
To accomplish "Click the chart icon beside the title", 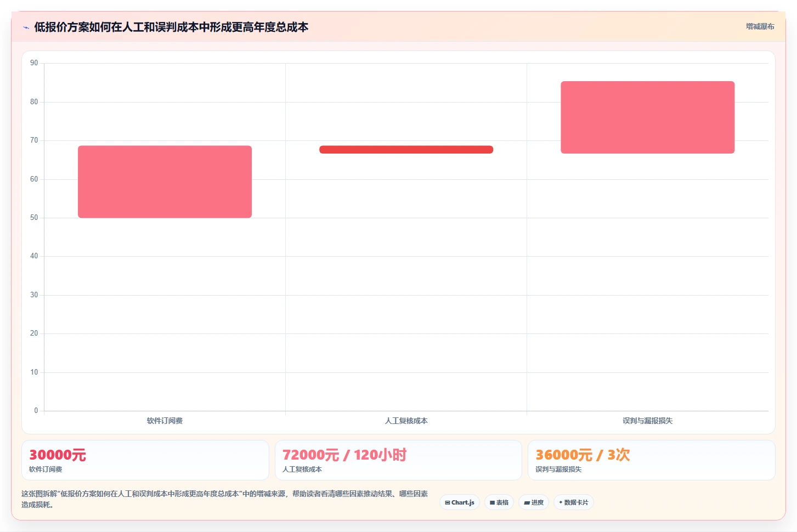I will pyautogui.click(x=26, y=27).
